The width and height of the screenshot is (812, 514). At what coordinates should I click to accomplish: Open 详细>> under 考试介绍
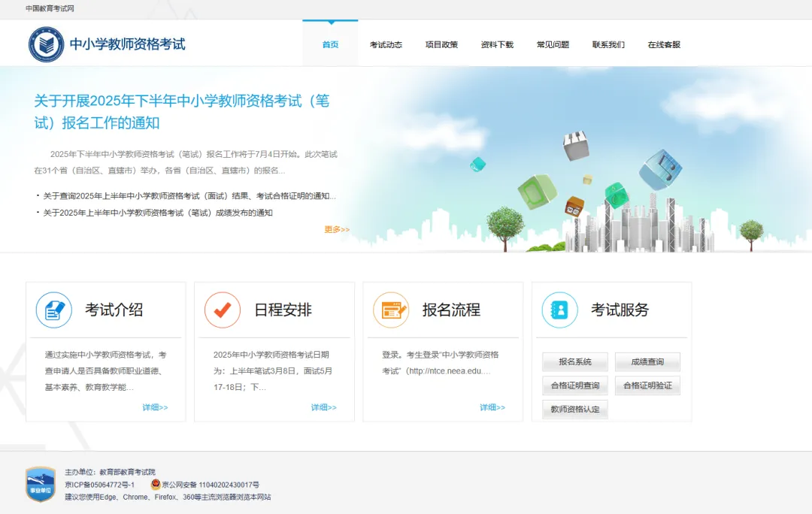(x=156, y=407)
